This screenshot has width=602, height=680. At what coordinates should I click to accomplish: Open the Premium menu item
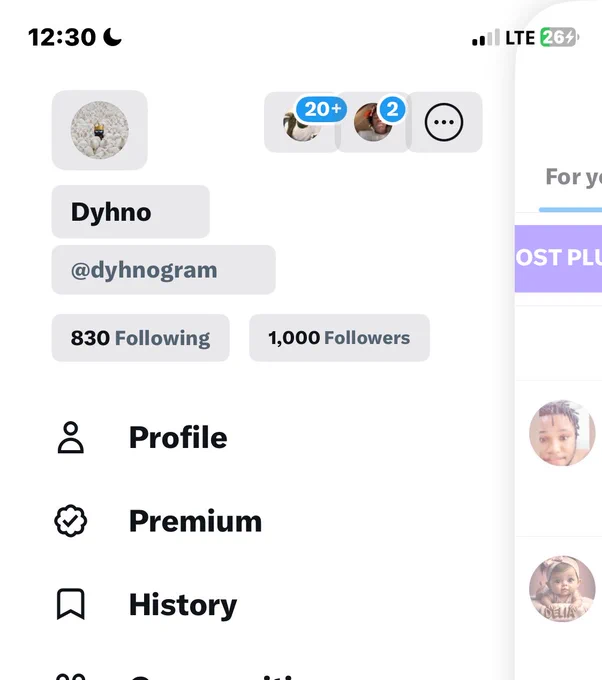pyautogui.click(x=196, y=521)
